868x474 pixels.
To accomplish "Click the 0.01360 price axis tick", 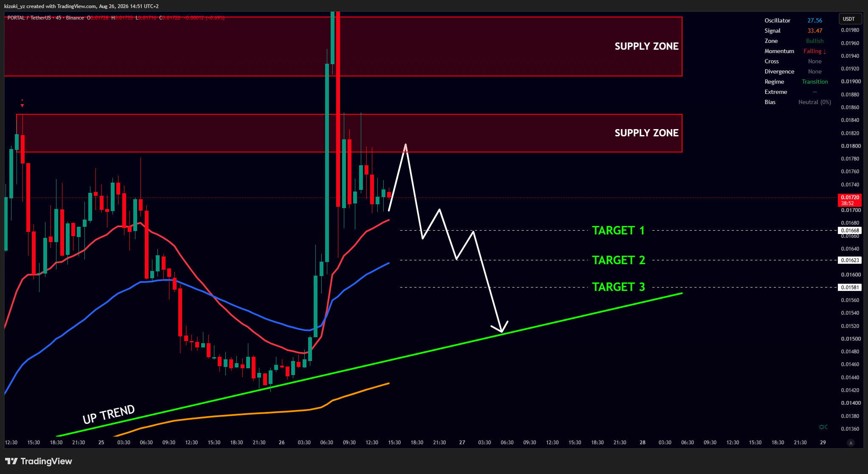I will click(850, 429).
